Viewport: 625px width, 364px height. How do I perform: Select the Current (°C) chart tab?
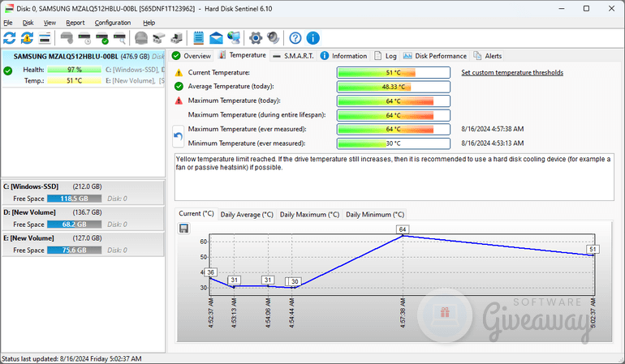click(196, 214)
